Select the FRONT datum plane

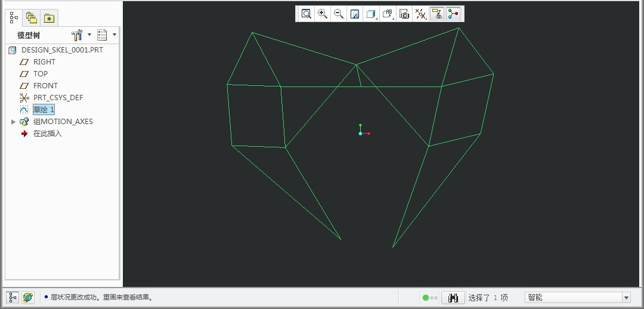click(45, 86)
